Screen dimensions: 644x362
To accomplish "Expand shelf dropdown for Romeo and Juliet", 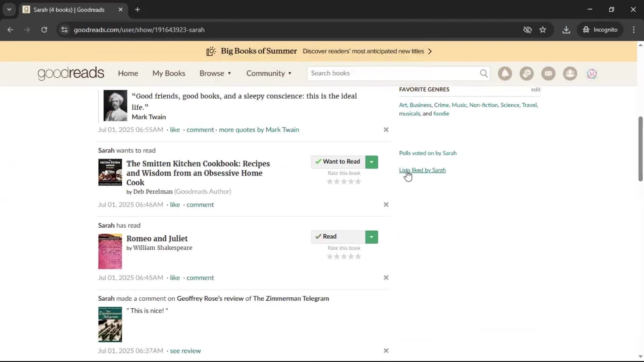I will click(x=372, y=237).
